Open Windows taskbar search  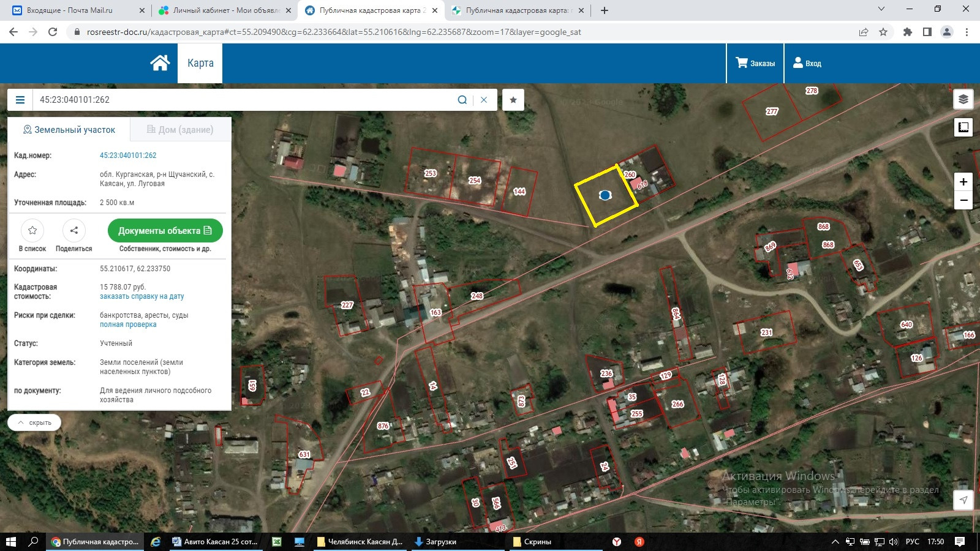(34, 542)
